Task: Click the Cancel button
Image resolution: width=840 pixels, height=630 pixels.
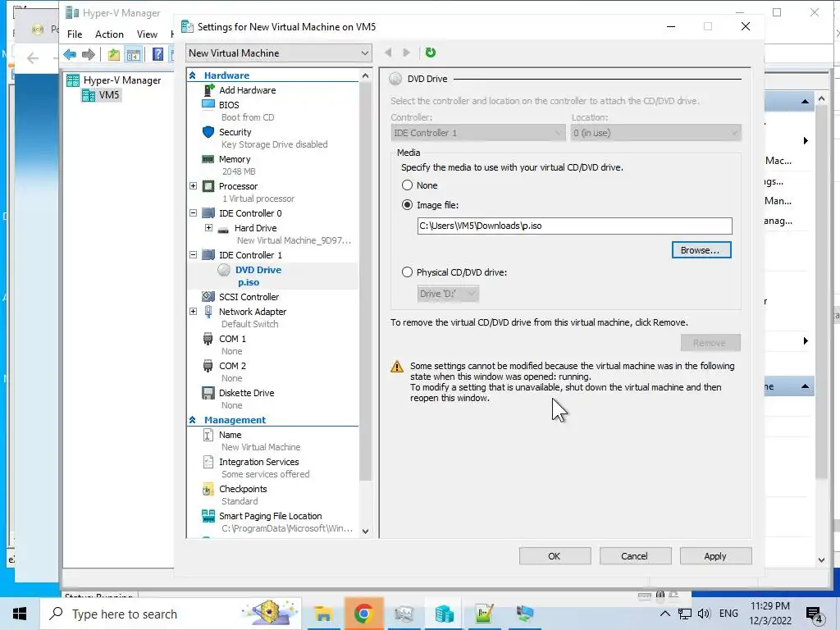Action: 635,556
